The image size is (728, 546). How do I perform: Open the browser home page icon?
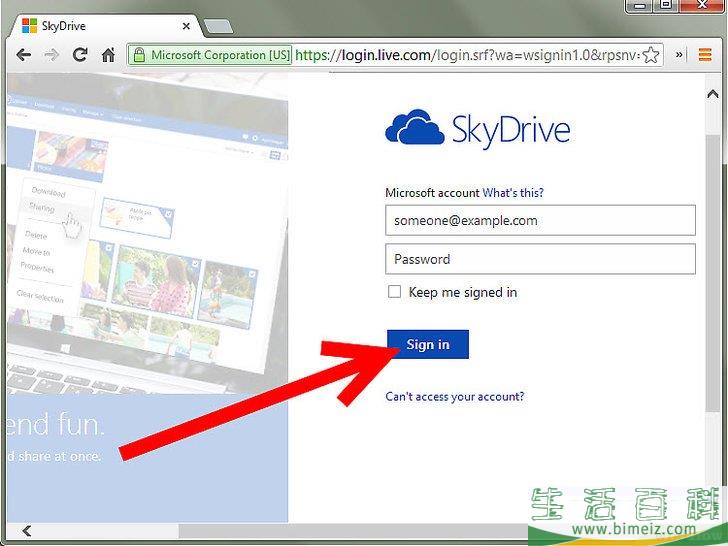[x=108, y=55]
